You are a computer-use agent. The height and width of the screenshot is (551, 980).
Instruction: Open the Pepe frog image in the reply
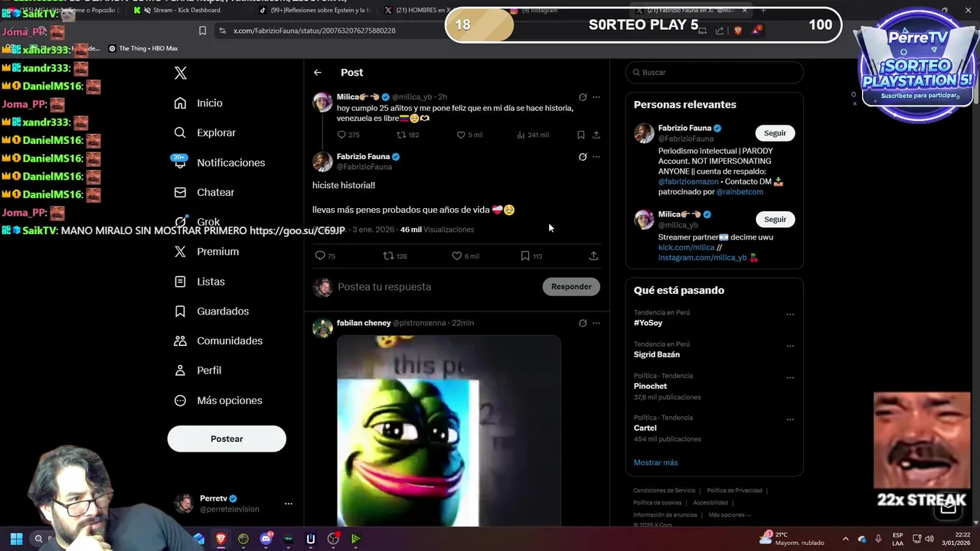tap(449, 431)
